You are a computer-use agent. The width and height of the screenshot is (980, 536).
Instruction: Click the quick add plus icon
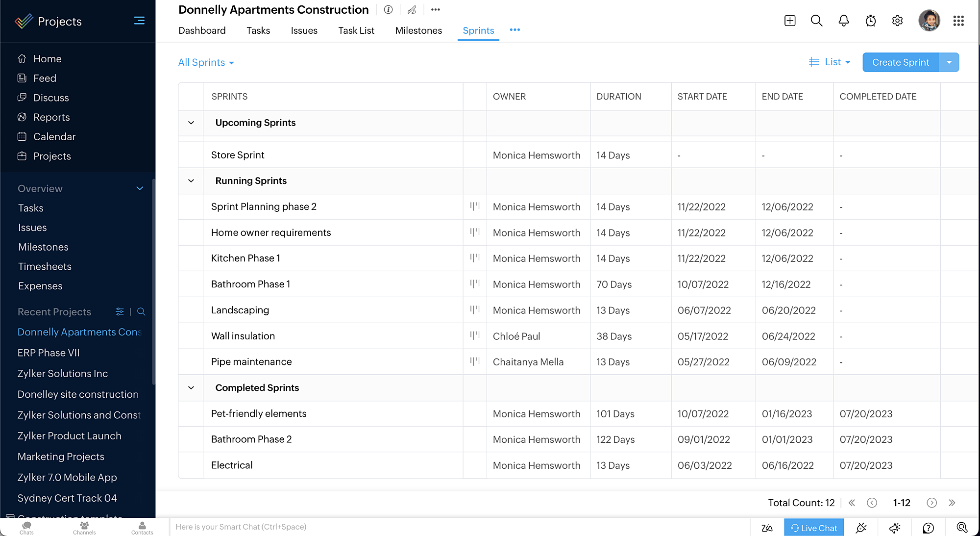(789, 21)
